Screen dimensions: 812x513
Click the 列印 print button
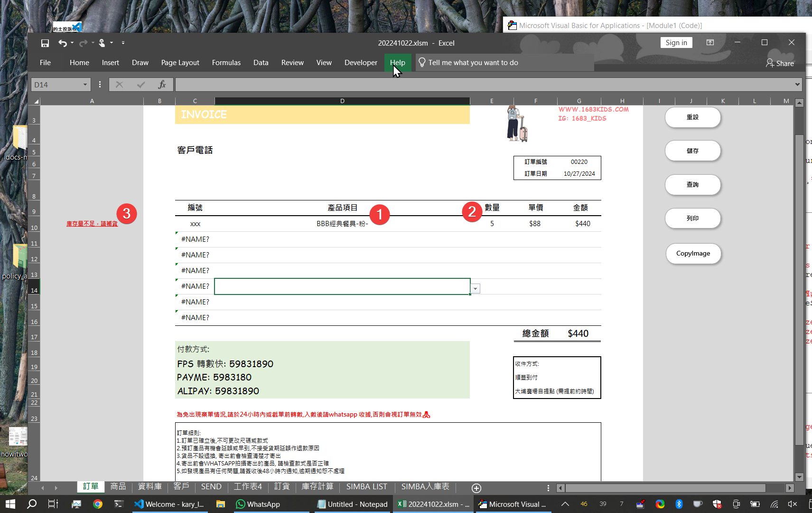(x=692, y=218)
